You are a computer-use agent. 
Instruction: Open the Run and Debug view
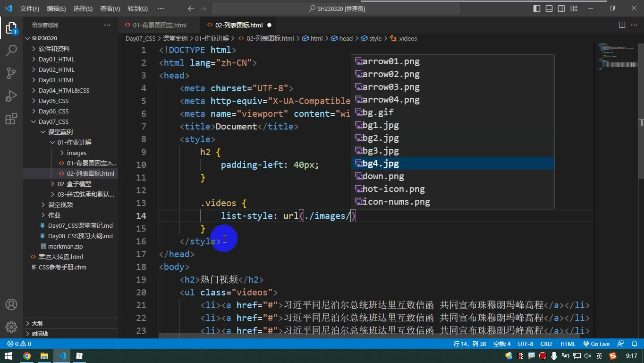[x=11, y=95]
